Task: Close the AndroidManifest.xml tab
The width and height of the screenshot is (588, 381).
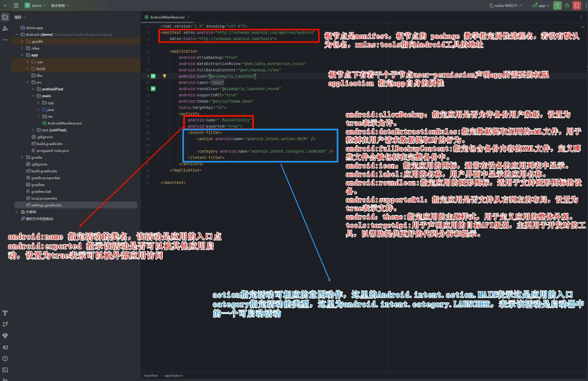Action: (x=189, y=17)
